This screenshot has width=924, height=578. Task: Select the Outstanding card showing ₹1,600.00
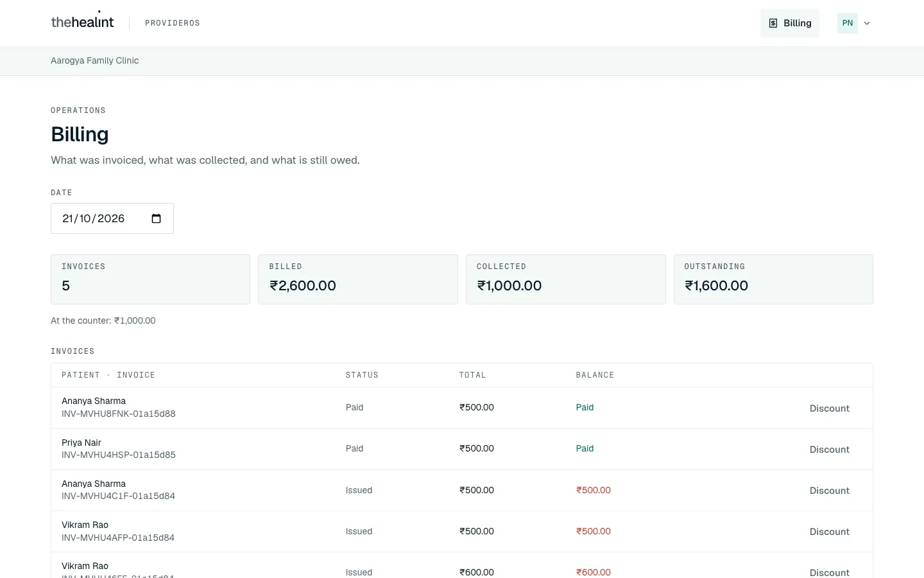773,279
